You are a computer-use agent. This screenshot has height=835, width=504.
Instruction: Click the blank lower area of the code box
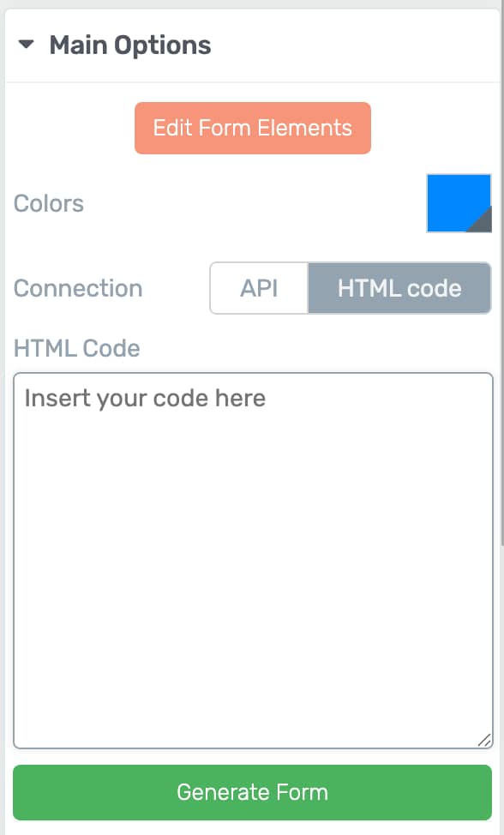[254, 612]
